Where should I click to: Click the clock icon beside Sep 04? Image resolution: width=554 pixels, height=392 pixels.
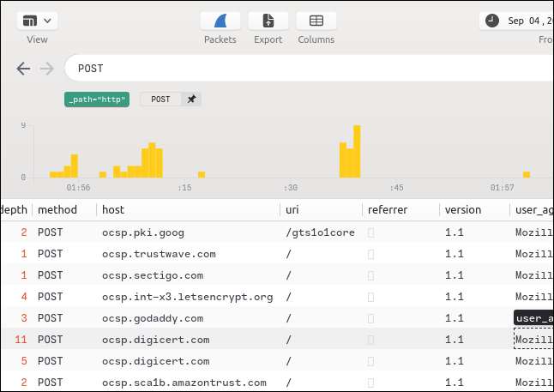tap(491, 21)
